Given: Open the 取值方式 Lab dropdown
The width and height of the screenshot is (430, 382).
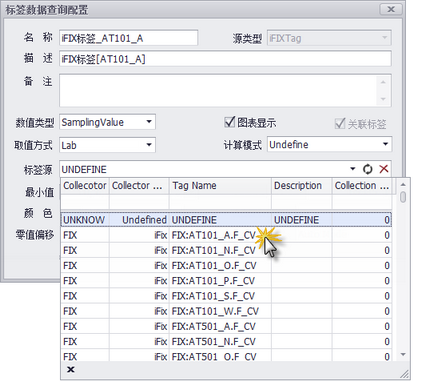Looking at the screenshot, I should pyautogui.click(x=149, y=145).
